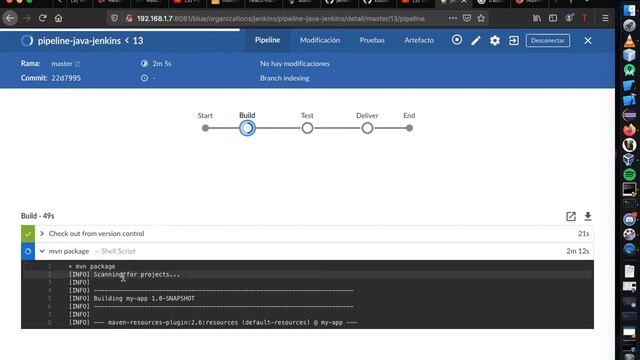Go to classic Jenkins exit icon
This screenshot has height=360, width=640.
pyautogui.click(x=513, y=40)
